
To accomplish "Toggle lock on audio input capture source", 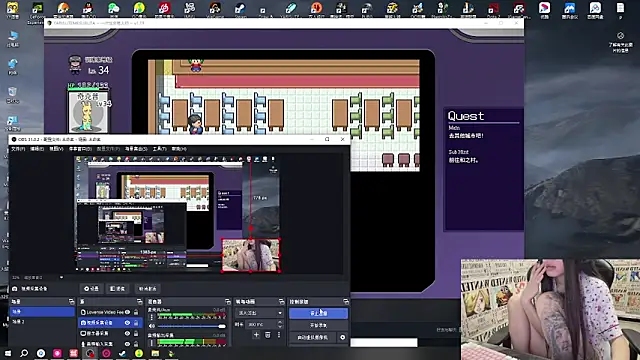I will coord(136,344).
